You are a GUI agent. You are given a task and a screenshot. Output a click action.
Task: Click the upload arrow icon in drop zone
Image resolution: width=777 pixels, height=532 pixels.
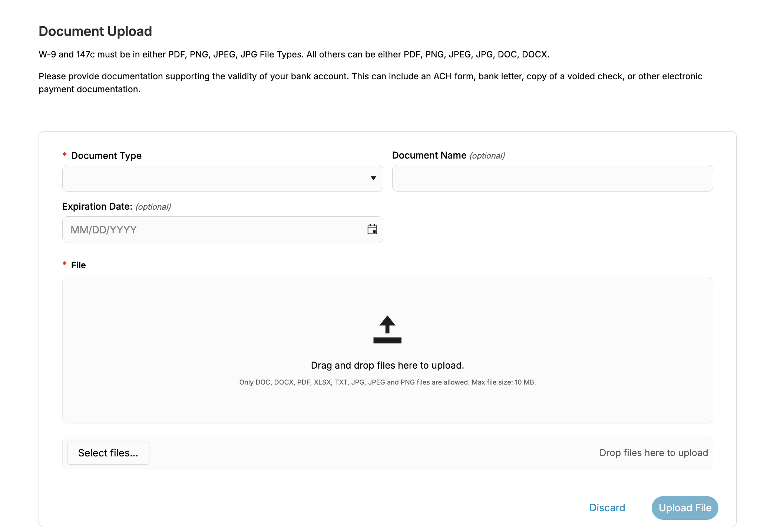[387, 329]
